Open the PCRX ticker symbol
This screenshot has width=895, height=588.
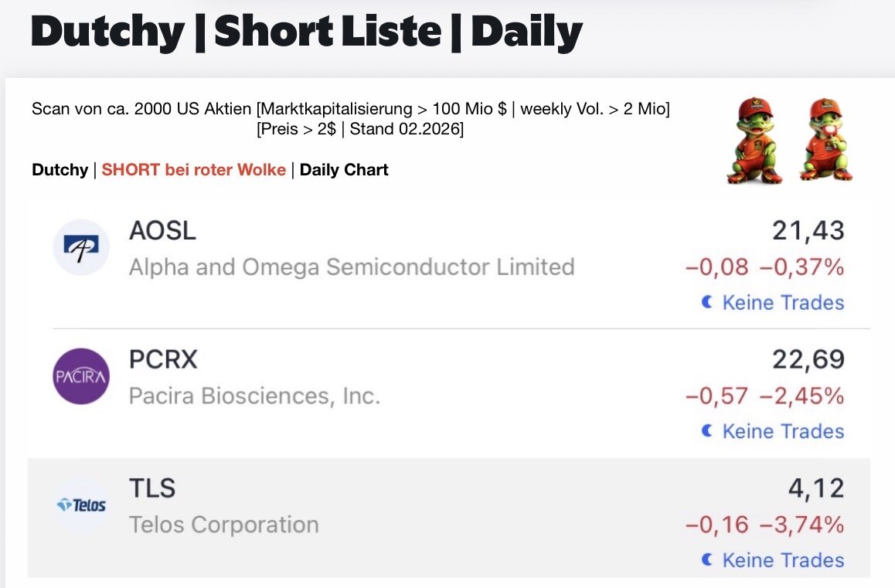[x=163, y=359]
